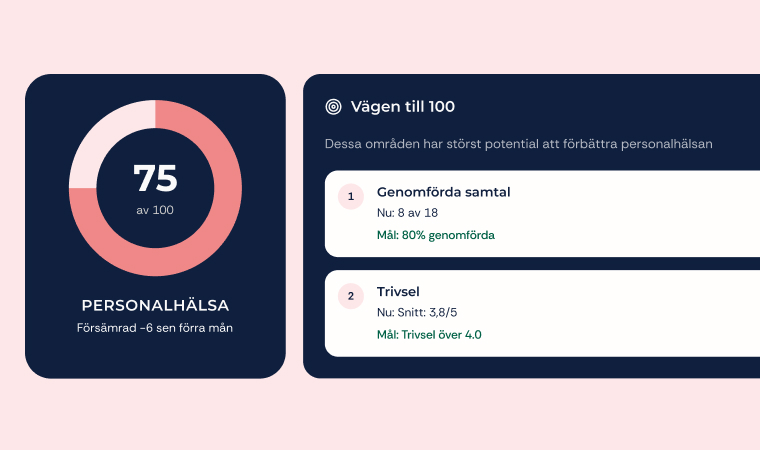The height and width of the screenshot is (450, 760).
Task: Click the Genomförda samtal title
Action: coord(443,192)
